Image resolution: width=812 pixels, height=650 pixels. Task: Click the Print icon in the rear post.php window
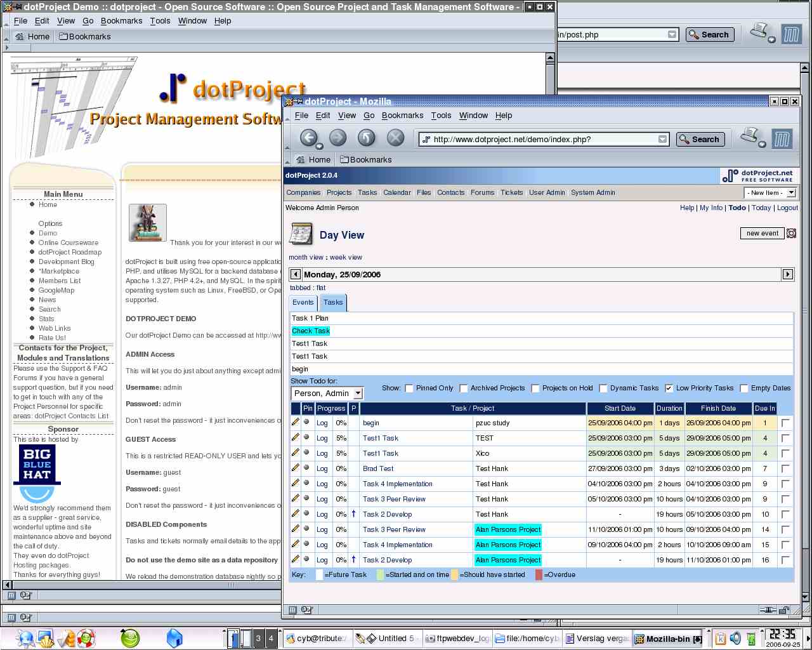[x=760, y=32]
